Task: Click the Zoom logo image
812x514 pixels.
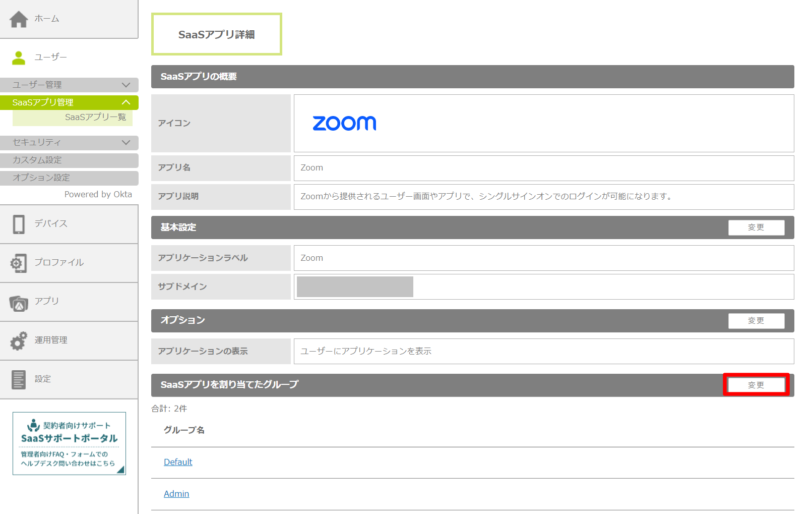Action: 344,123
